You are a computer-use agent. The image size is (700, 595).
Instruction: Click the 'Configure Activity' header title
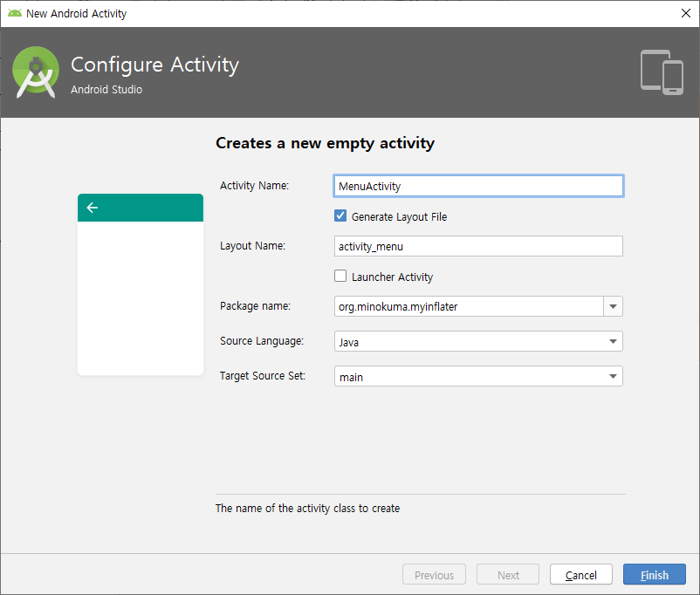(x=154, y=65)
